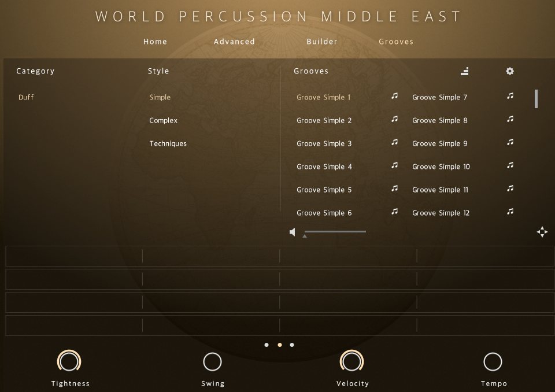The image size is (555, 392).
Task: Open the Builder tab
Action: coord(322,42)
